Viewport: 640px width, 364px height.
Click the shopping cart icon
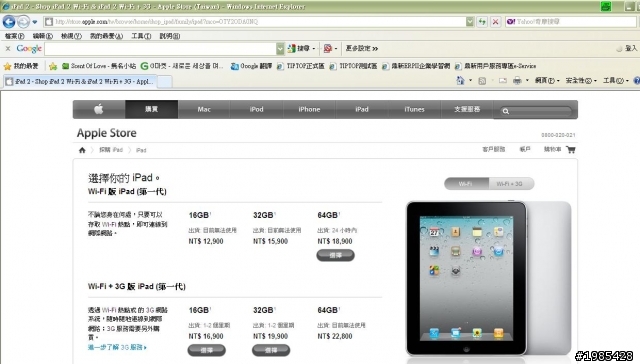click(571, 150)
